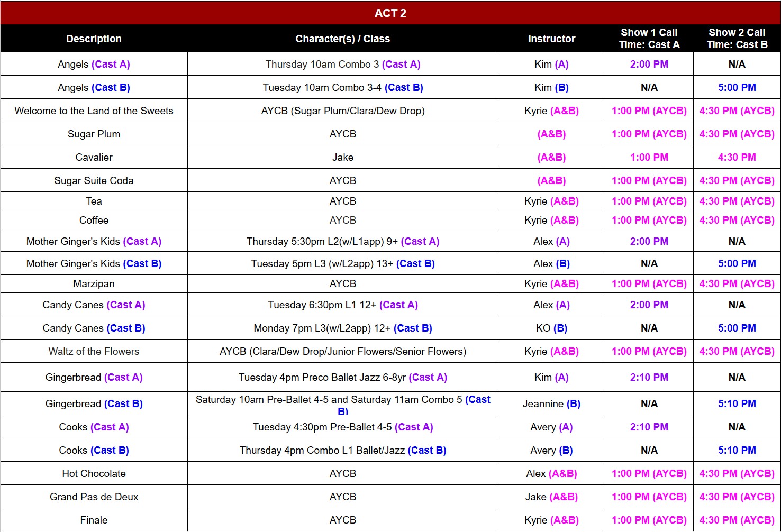The height and width of the screenshot is (532, 781).
Task: Click the Show 2 Call Time header
Action: point(737,39)
